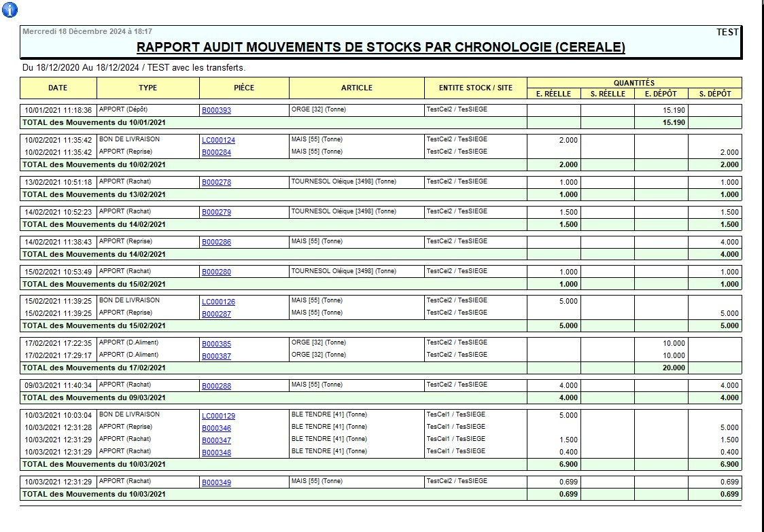The height and width of the screenshot is (532, 764).
Task: Open delivery note link LC000124
Action: coord(218,141)
